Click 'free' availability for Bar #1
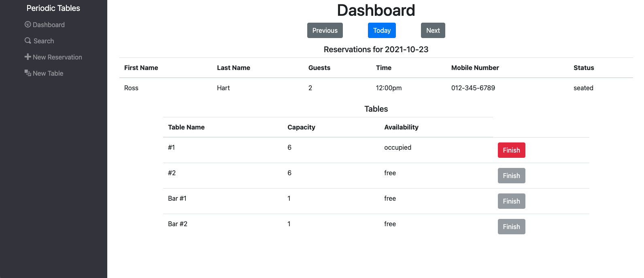This screenshot has width=644, height=278. click(x=390, y=198)
